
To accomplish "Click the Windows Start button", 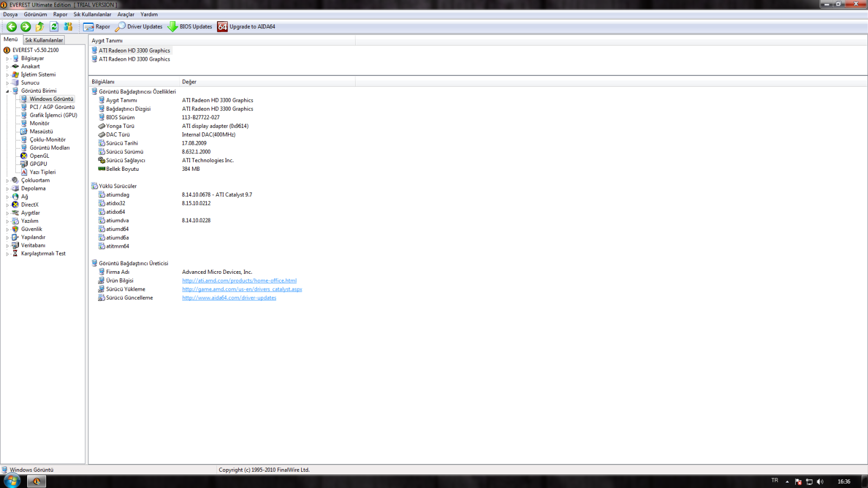I will [x=12, y=481].
